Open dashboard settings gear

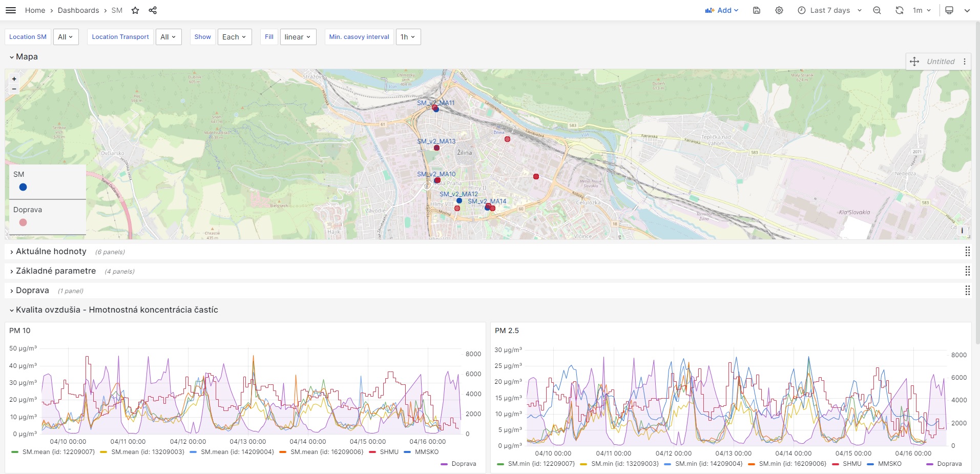pos(779,10)
